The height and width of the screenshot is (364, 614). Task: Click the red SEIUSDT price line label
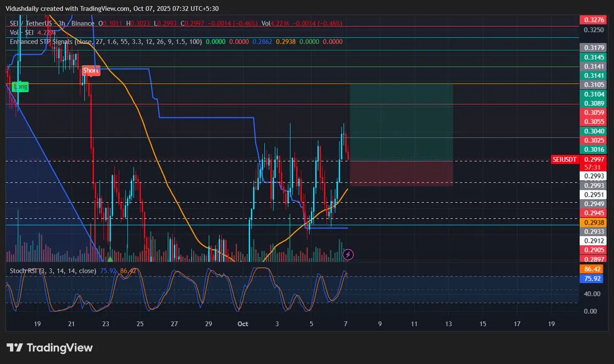click(564, 159)
